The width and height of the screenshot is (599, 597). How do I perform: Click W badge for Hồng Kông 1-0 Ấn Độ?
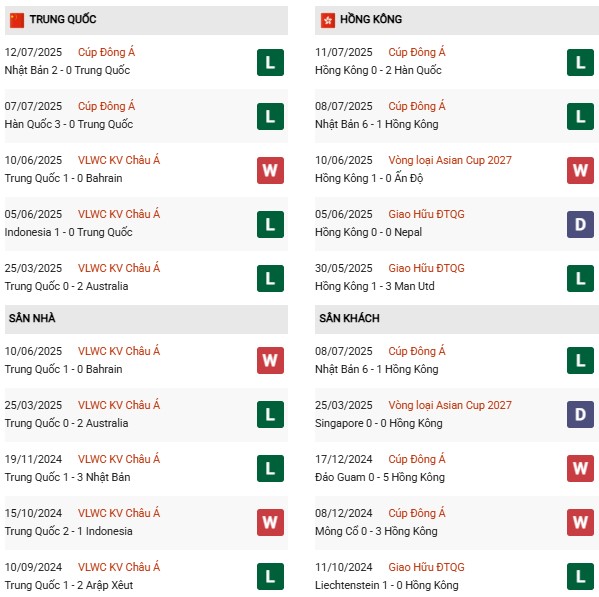tap(580, 170)
